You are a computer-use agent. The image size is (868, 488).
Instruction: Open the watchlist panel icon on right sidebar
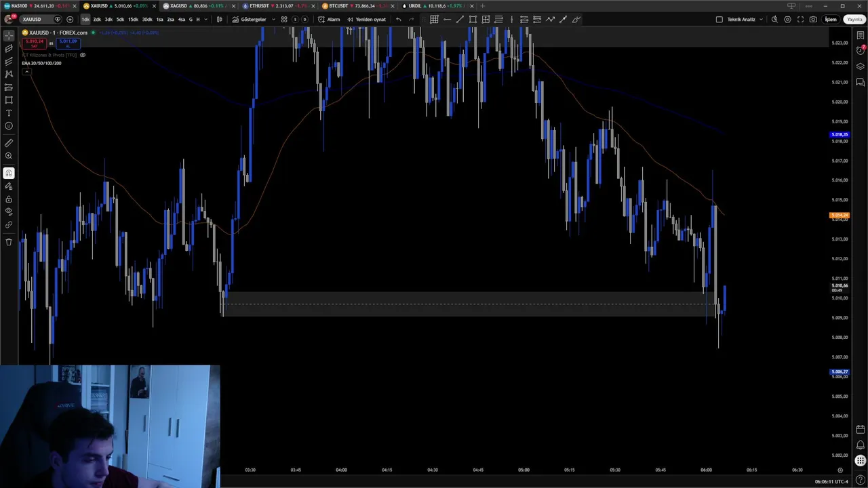point(861,35)
